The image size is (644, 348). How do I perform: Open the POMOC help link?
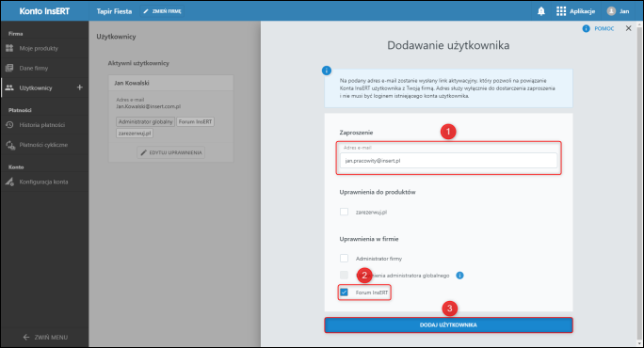click(x=599, y=28)
